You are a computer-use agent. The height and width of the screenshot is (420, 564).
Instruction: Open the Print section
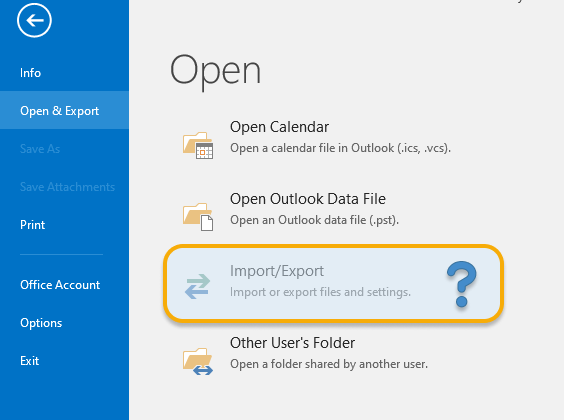point(33,225)
